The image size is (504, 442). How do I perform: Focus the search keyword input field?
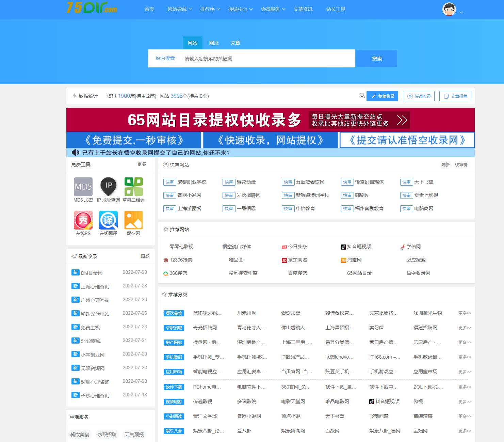coord(267,59)
